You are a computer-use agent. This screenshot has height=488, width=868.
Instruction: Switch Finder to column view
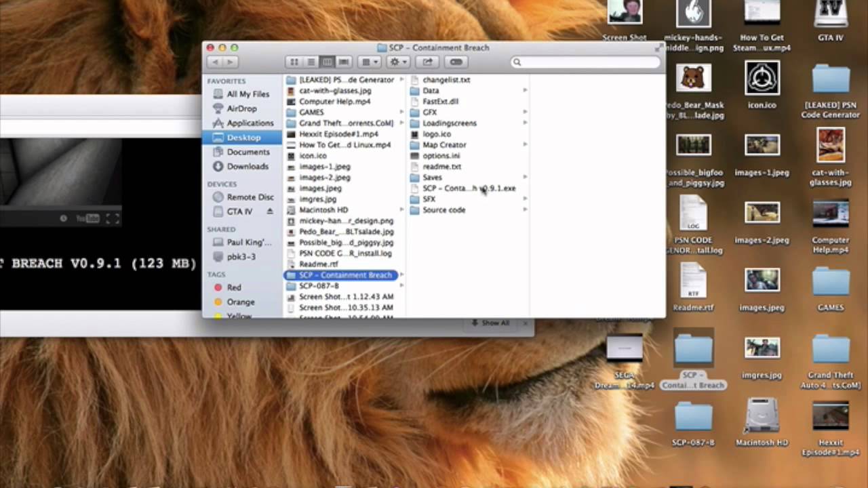click(x=327, y=62)
